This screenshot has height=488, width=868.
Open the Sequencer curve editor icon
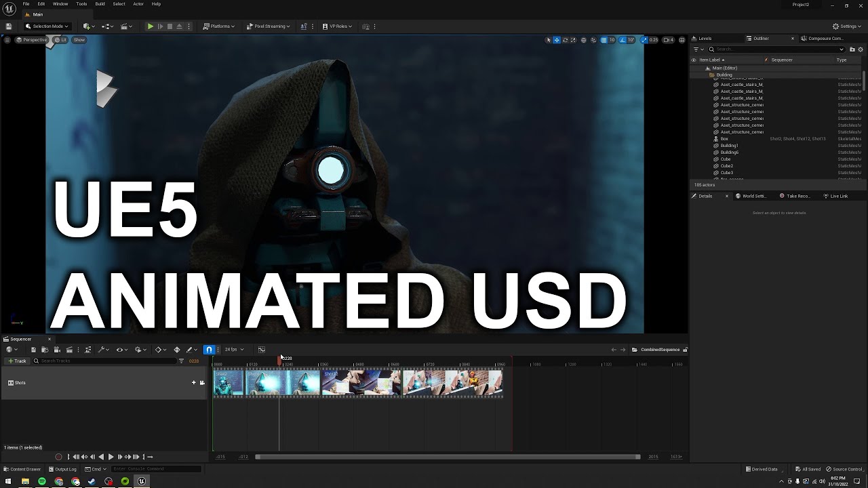pos(261,350)
